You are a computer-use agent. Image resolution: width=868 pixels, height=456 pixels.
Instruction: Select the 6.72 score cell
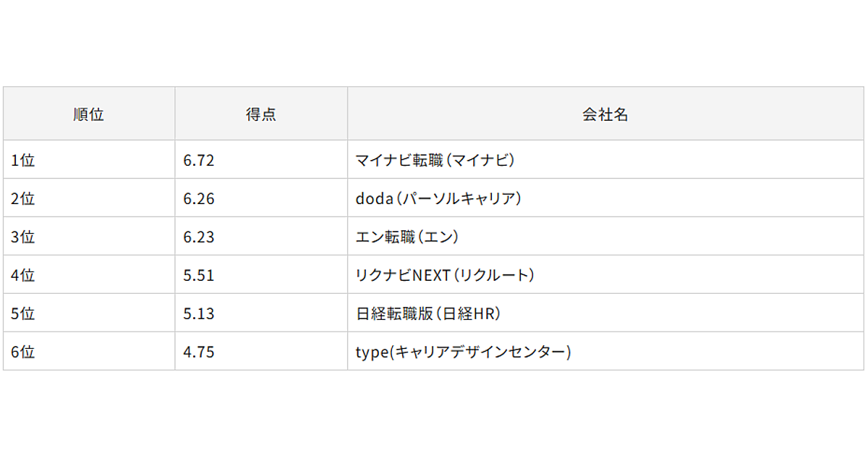click(261, 159)
